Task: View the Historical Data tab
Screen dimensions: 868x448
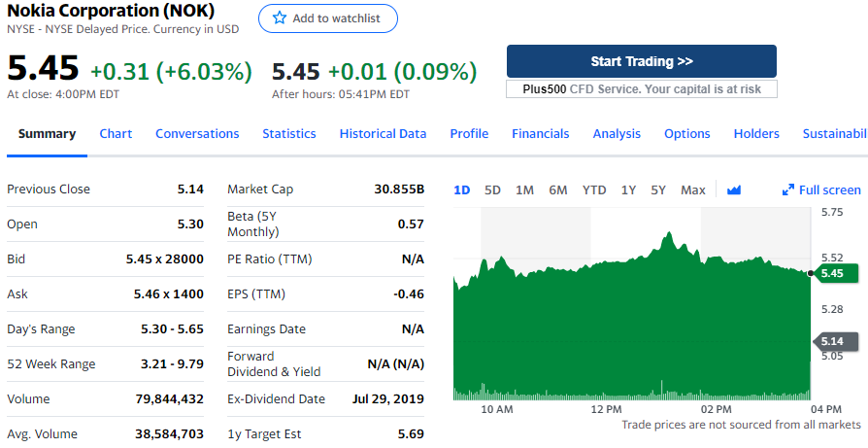Action: 383,133
